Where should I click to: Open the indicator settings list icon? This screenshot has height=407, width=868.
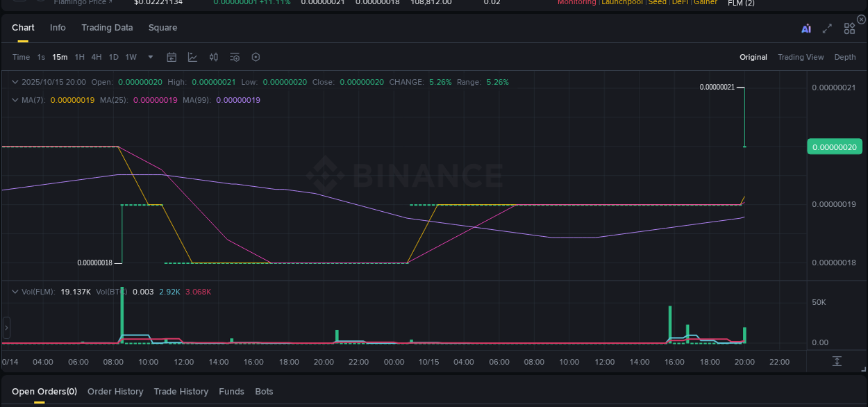[234, 57]
